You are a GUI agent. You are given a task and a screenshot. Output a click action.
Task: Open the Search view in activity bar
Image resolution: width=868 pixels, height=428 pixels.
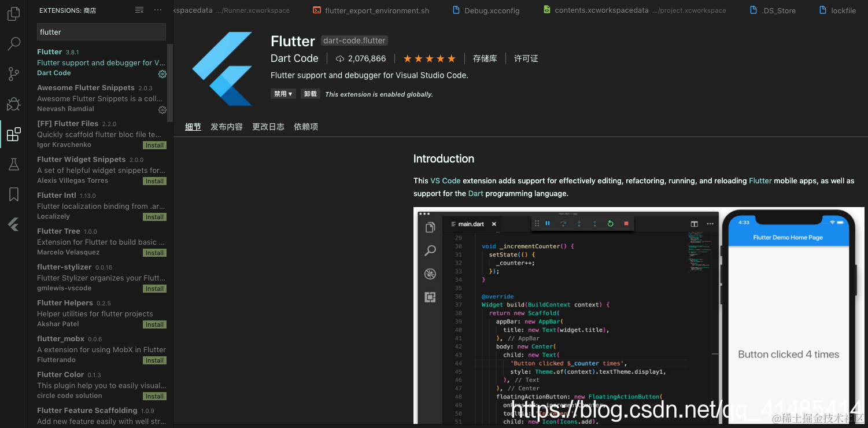coord(13,44)
